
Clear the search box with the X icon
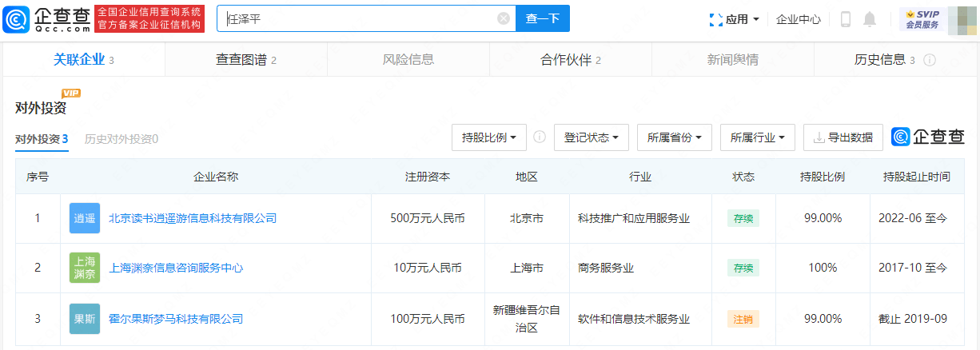504,18
